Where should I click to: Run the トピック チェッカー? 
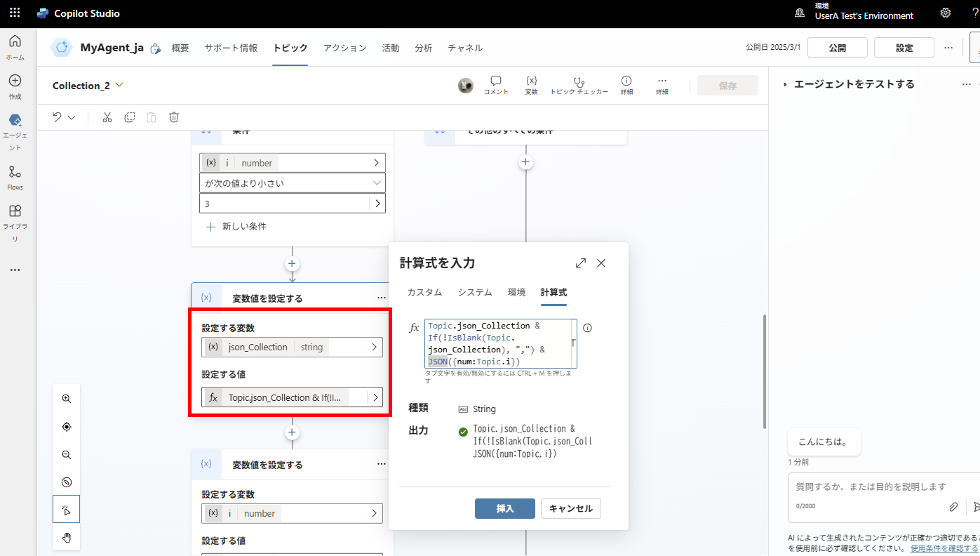click(x=579, y=85)
